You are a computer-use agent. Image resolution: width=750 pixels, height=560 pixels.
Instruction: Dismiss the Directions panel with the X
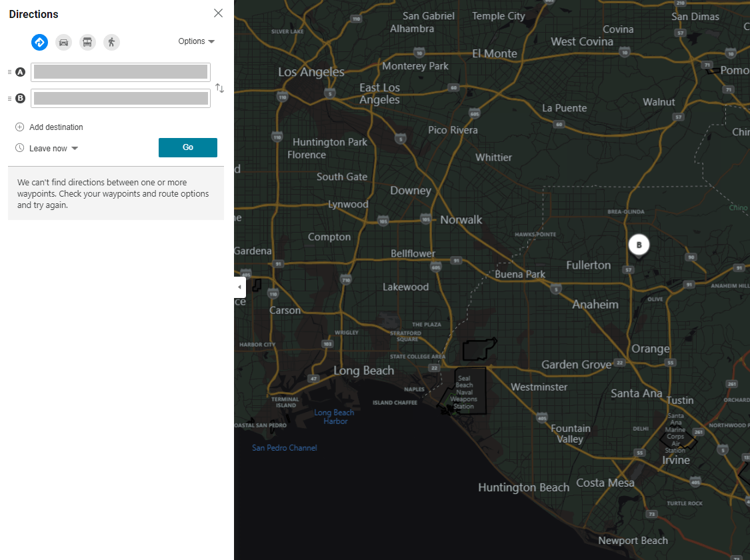[x=218, y=13]
